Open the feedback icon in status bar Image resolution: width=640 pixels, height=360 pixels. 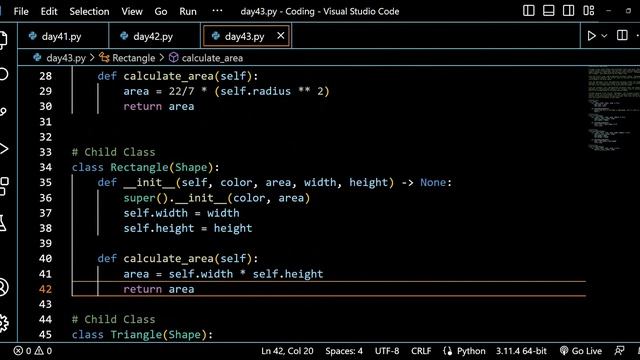click(x=619, y=351)
